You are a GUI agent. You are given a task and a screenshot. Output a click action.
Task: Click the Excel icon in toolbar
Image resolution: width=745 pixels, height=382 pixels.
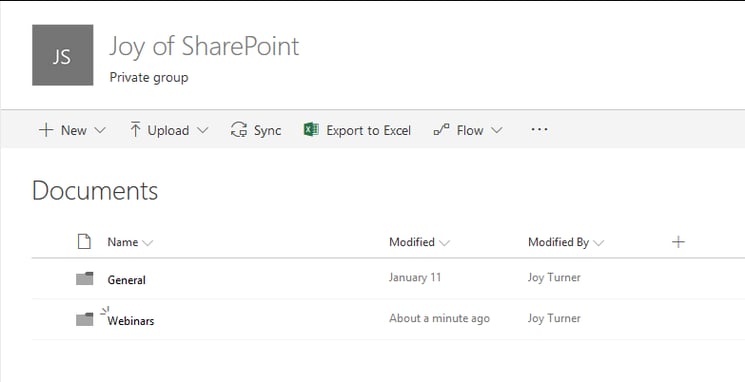pyautogui.click(x=311, y=129)
